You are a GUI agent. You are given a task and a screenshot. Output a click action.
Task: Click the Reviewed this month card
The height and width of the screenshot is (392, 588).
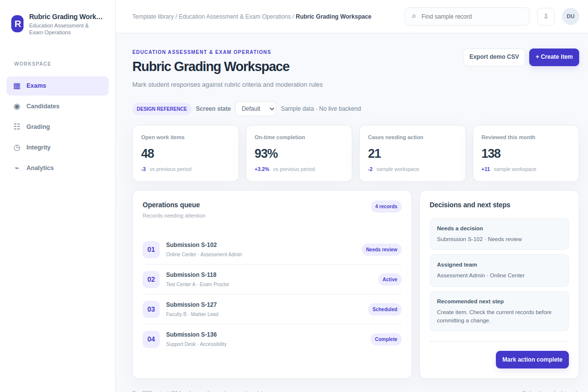click(x=526, y=153)
